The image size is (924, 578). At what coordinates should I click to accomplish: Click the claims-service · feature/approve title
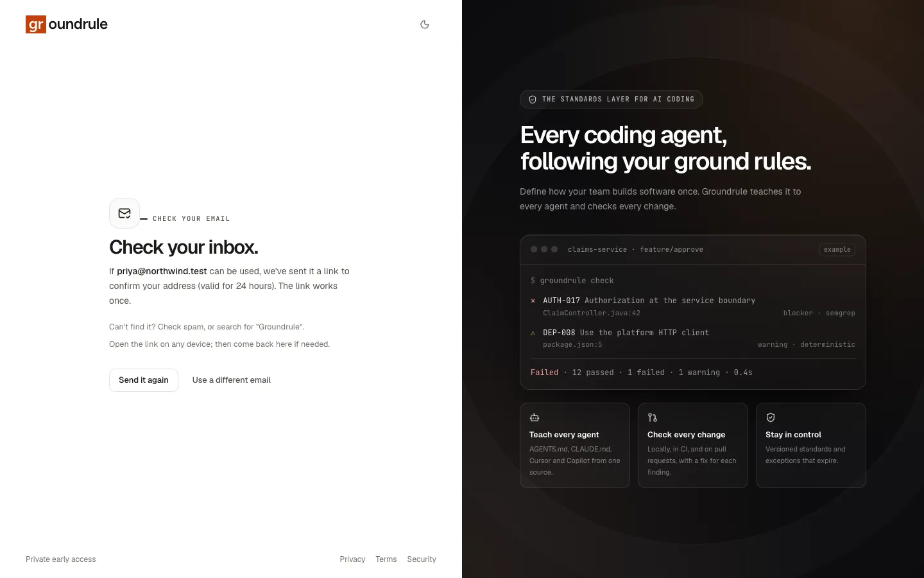pos(635,249)
